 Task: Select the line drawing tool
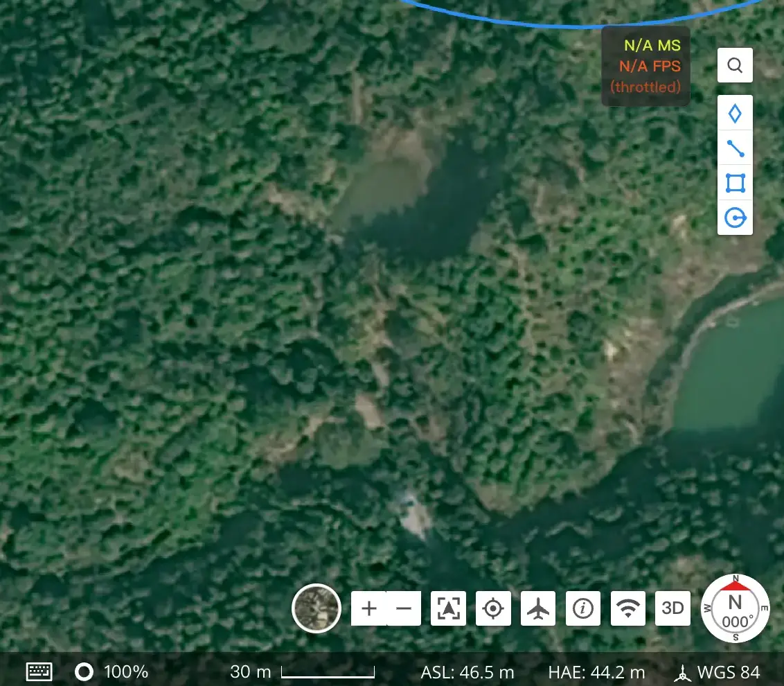coord(735,148)
